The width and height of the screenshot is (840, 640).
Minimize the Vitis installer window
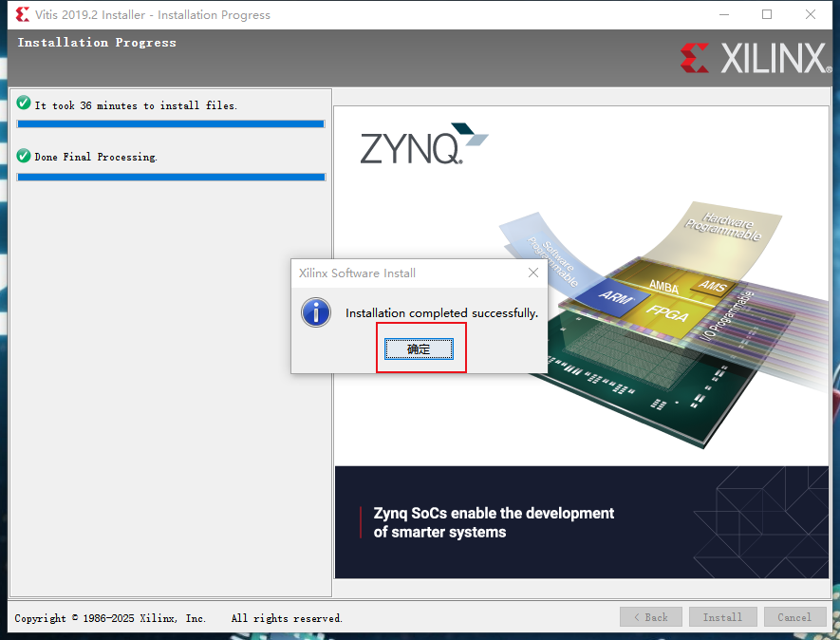point(724,14)
